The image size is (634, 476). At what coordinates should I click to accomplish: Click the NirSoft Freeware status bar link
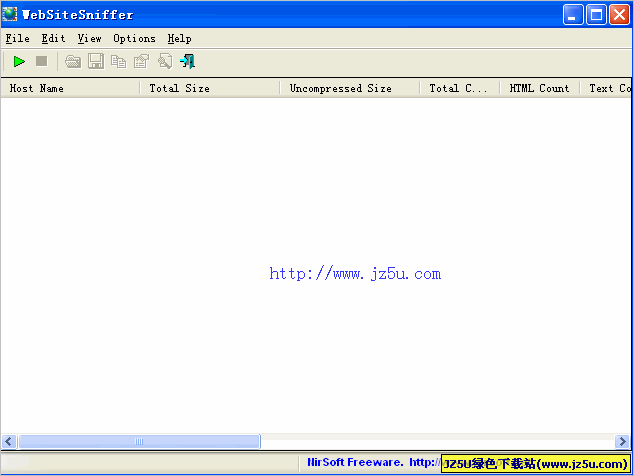374,462
